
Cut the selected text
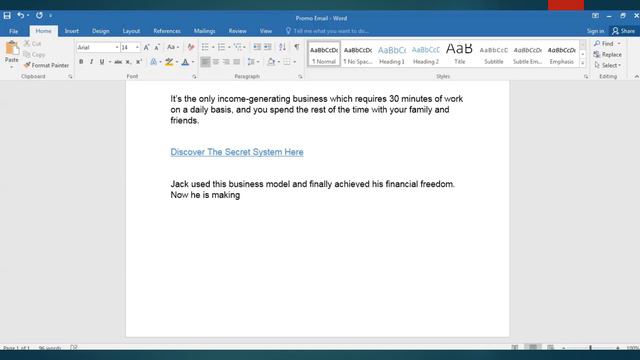[33, 44]
